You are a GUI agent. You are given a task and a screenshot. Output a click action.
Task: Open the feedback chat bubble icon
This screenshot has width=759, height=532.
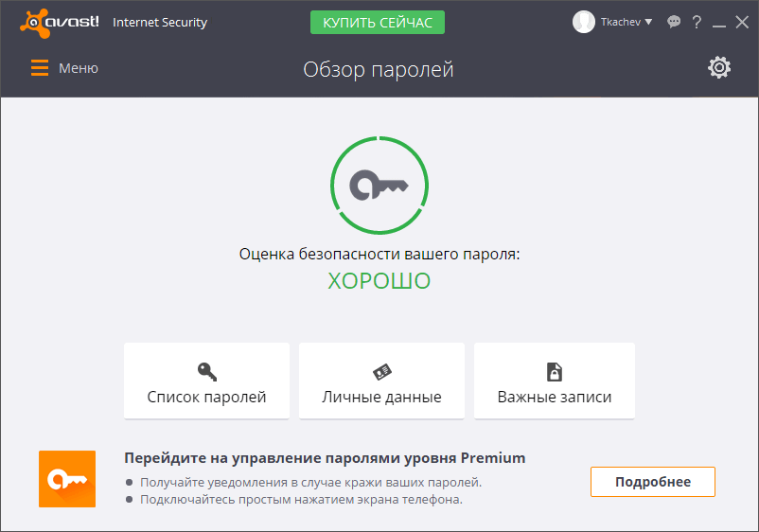pyautogui.click(x=674, y=22)
